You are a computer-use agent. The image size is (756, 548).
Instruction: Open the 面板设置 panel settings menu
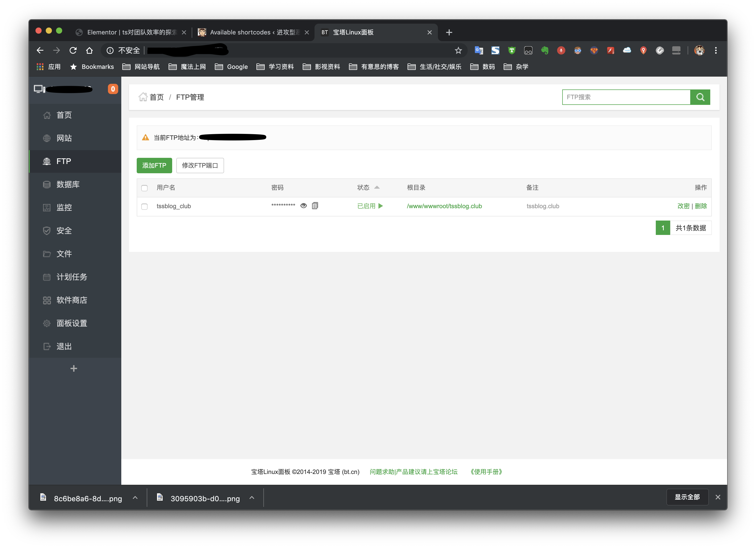tap(72, 323)
